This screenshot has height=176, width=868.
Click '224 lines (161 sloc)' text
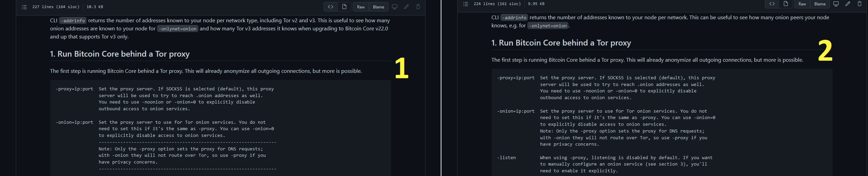point(497,4)
